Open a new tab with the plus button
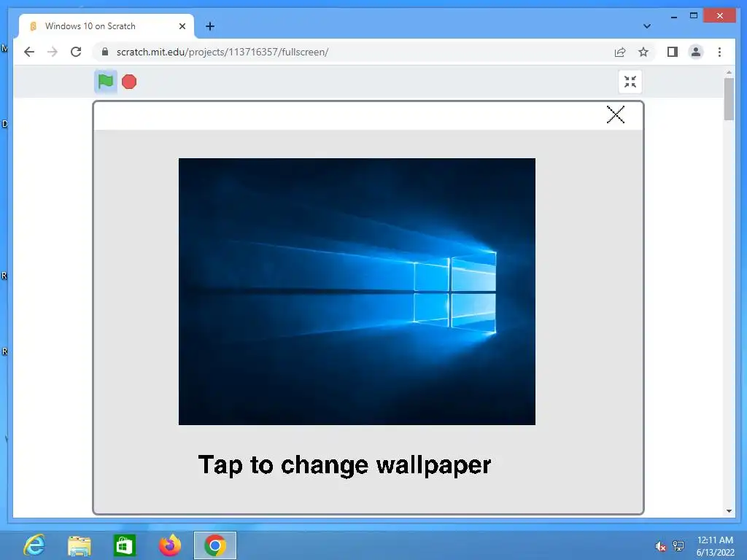Screen dimensions: 747x560 click(210, 26)
